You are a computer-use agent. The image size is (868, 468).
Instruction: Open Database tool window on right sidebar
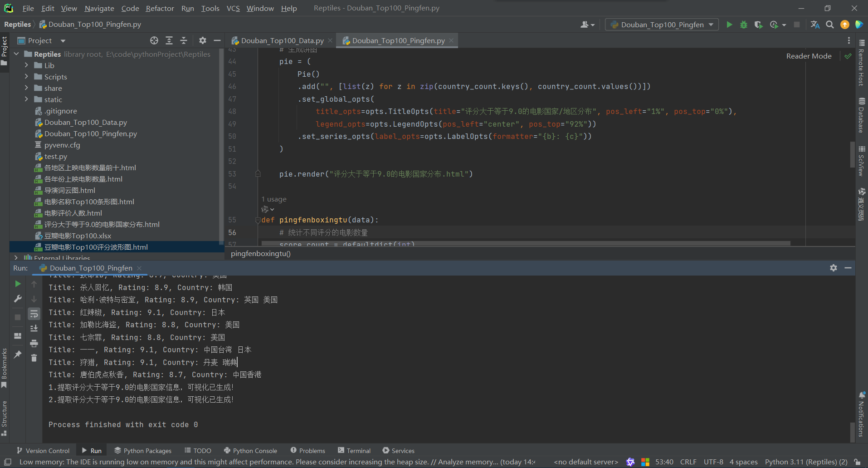(861, 115)
